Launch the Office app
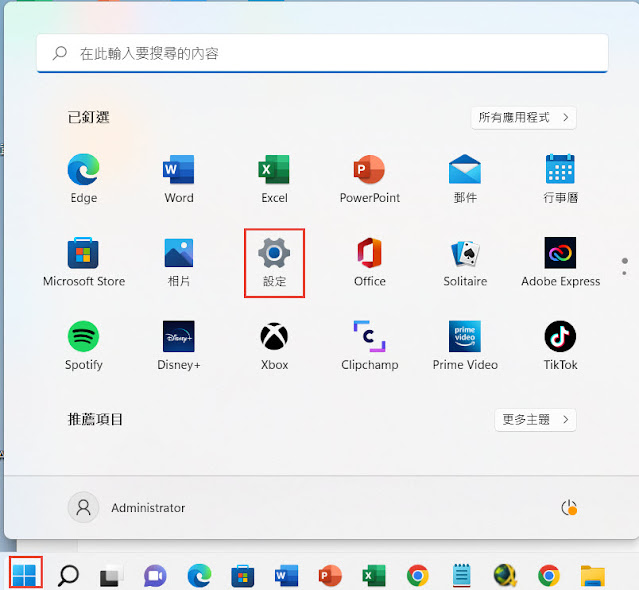Image resolution: width=639 pixels, height=590 pixels. coord(370,262)
